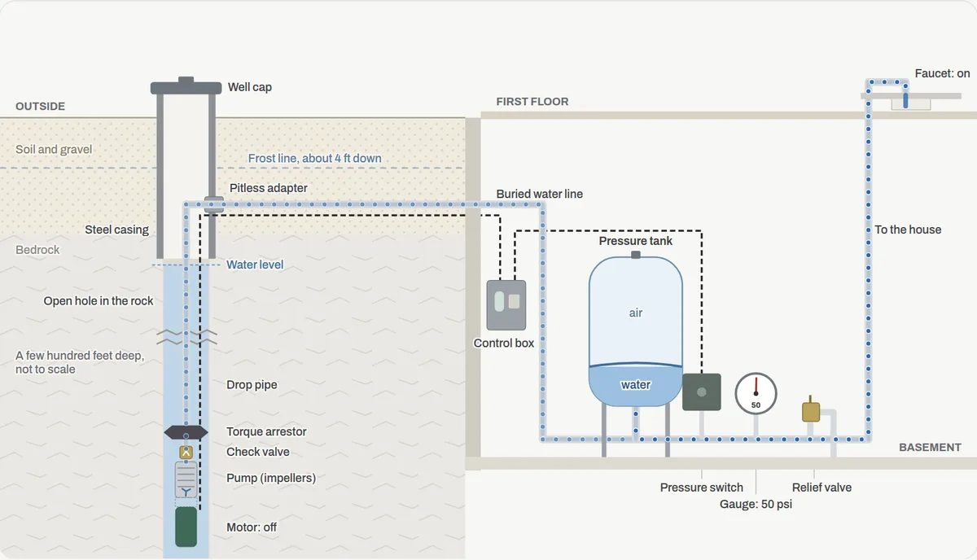
Task: Select the pressure tank graphic
Action: click(x=636, y=330)
